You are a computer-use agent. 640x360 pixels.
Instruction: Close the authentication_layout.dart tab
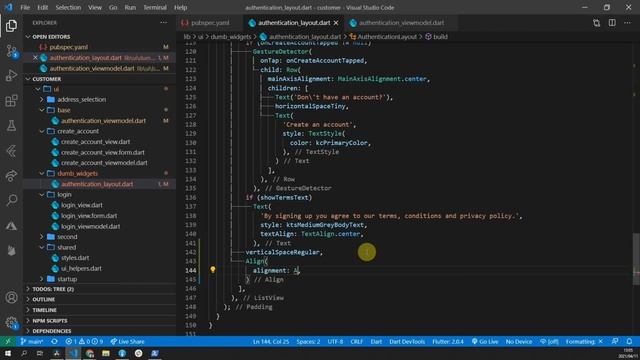pyautogui.click(x=336, y=23)
